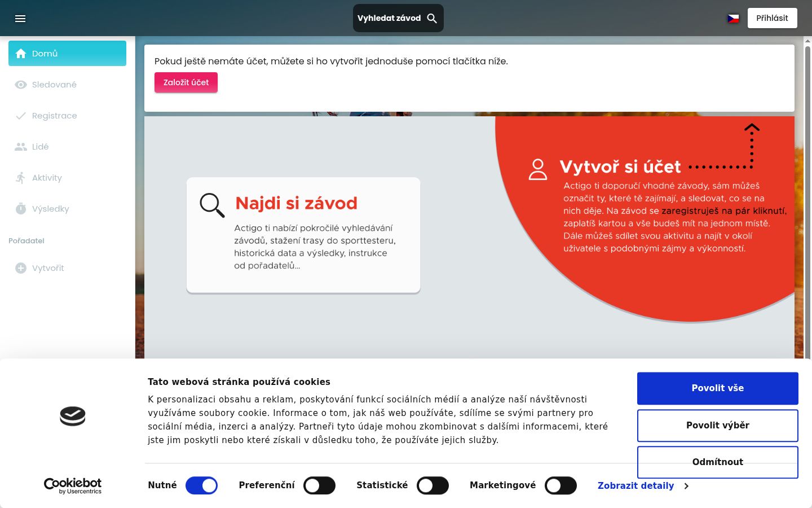Click the Povolit výběr button
Image resolution: width=812 pixels, height=508 pixels.
718,426
